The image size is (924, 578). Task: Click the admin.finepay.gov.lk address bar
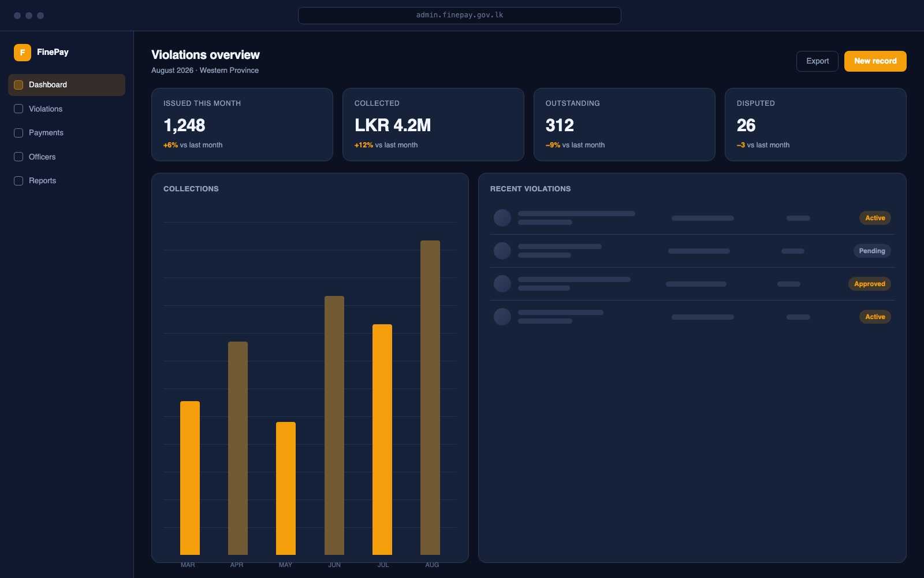click(460, 16)
